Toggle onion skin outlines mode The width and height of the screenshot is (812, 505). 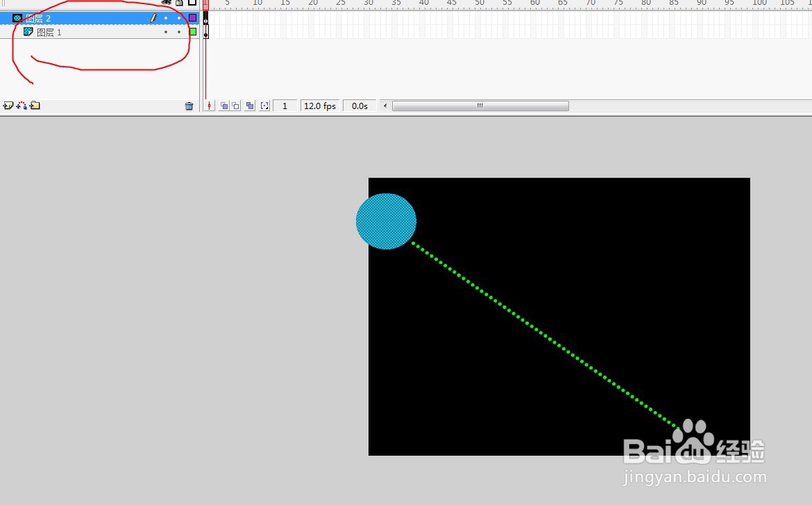coord(236,106)
